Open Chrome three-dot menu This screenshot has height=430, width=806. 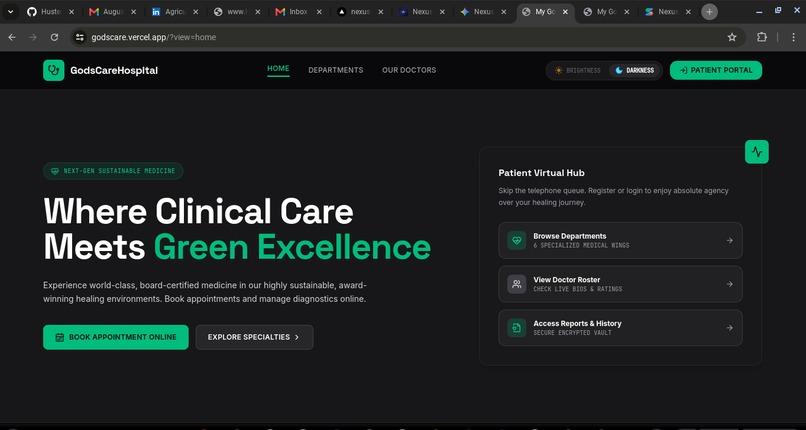point(794,37)
